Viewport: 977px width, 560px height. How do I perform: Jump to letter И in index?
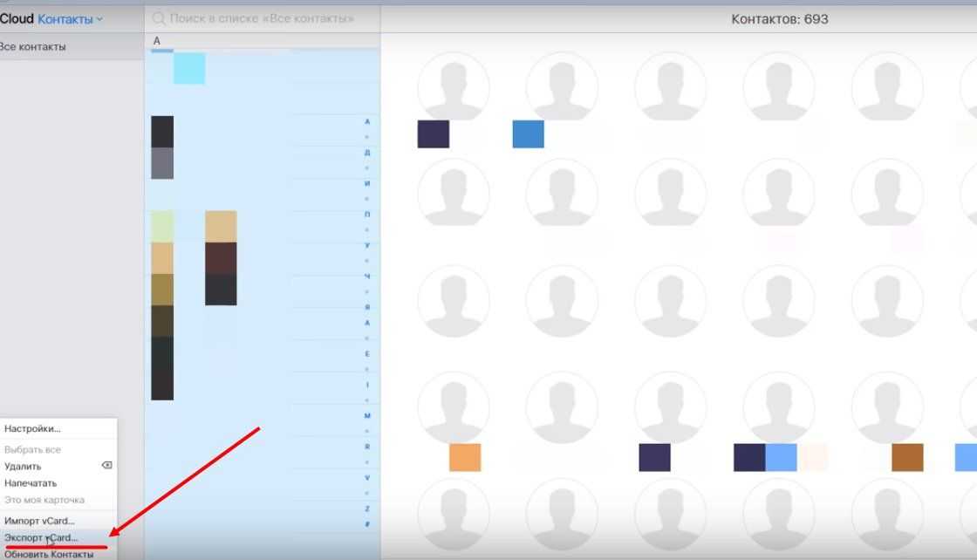click(x=367, y=184)
